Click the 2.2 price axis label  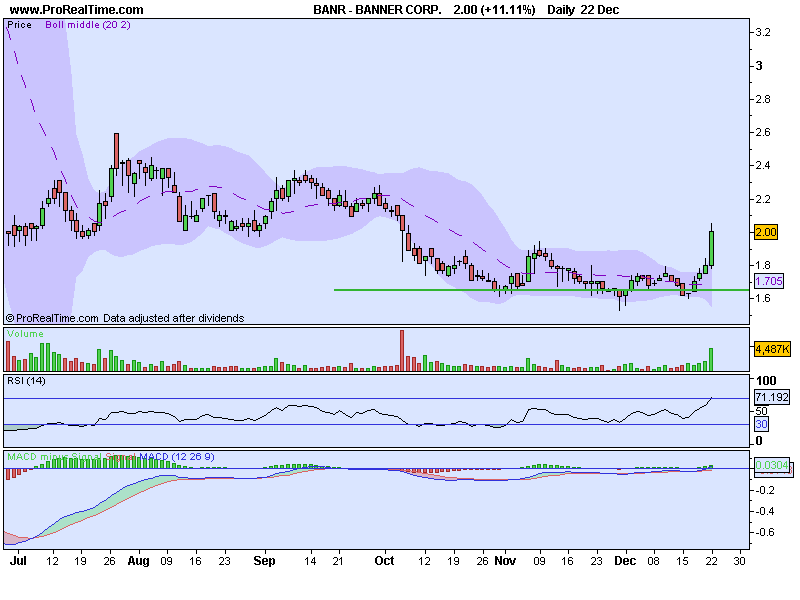tap(763, 199)
